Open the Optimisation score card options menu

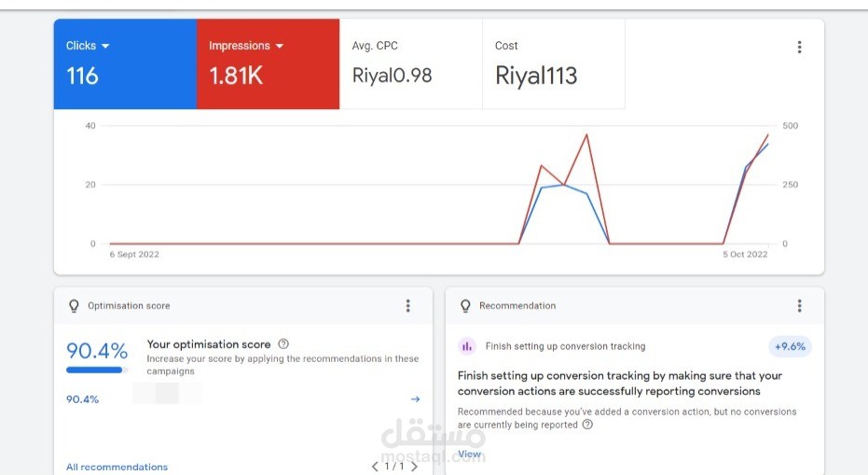point(407,305)
